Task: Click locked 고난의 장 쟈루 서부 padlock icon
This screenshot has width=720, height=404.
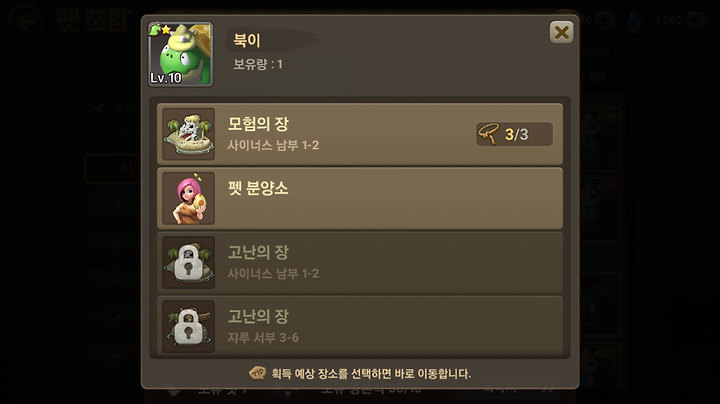Action: click(x=189, y=326)
